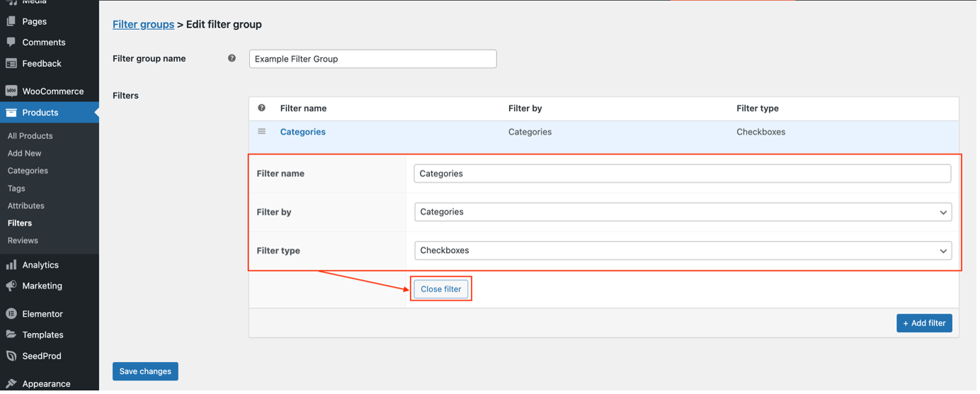Click the Feedback sidebar icon
980x394 pixels.
pyautogui.click(x=11, y=64)
